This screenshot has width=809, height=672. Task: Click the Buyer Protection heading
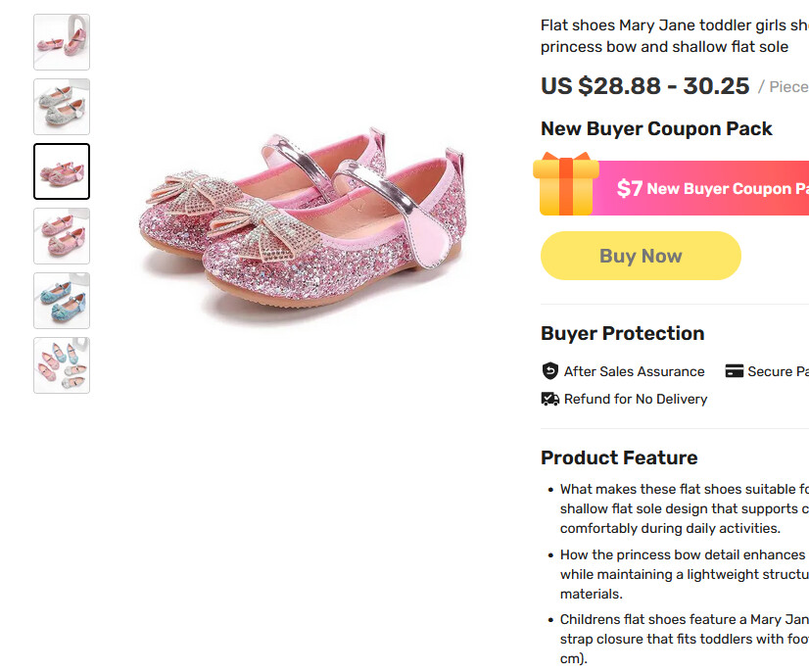(x=622, y=333)
